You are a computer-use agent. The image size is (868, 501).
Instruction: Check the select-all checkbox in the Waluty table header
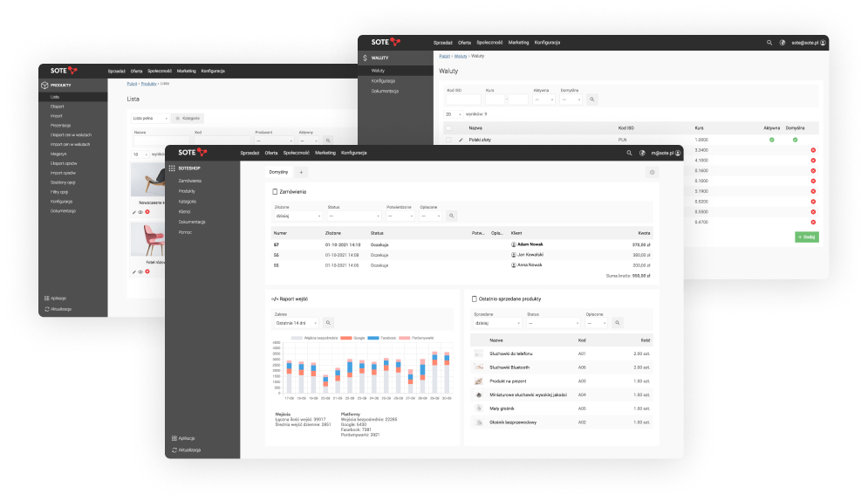pyautogui.click(x=448, y=127)
